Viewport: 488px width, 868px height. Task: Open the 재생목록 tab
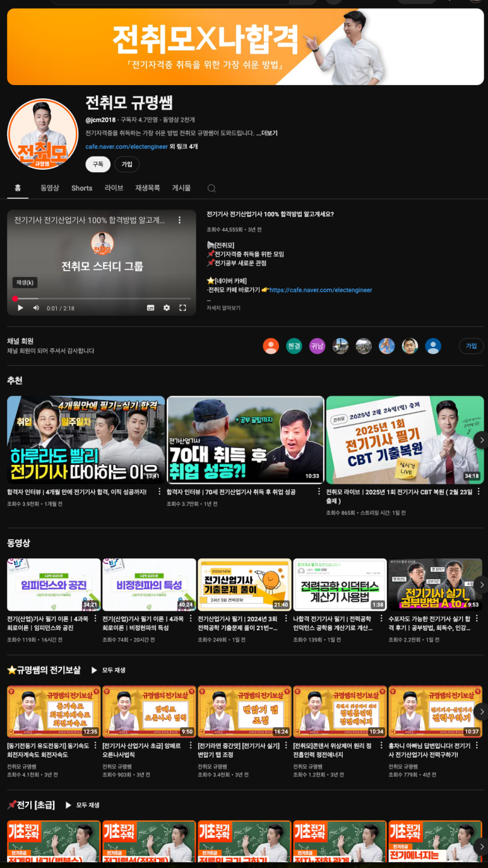click(x=148, y=188)
